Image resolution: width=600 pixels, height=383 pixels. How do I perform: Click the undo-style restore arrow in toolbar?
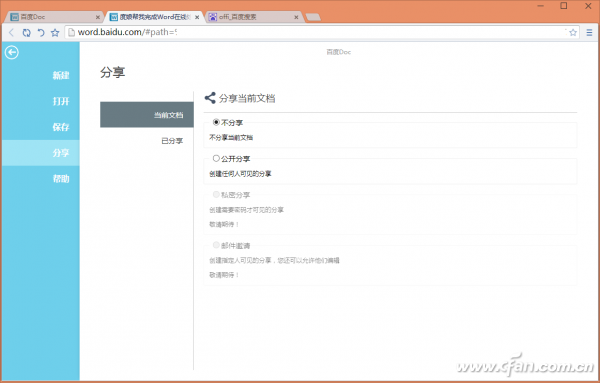[41, 33]
